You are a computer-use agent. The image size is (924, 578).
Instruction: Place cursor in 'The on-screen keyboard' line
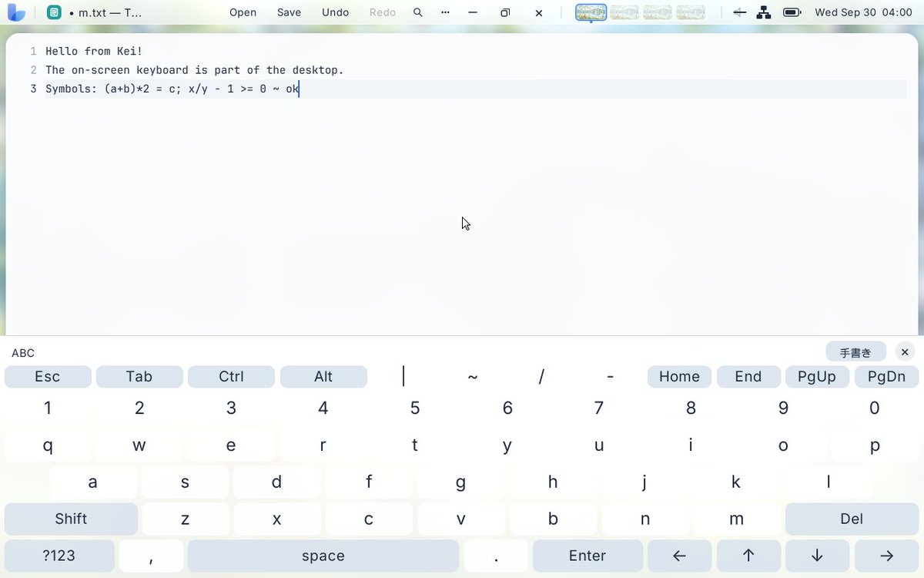tap(195, 70)
